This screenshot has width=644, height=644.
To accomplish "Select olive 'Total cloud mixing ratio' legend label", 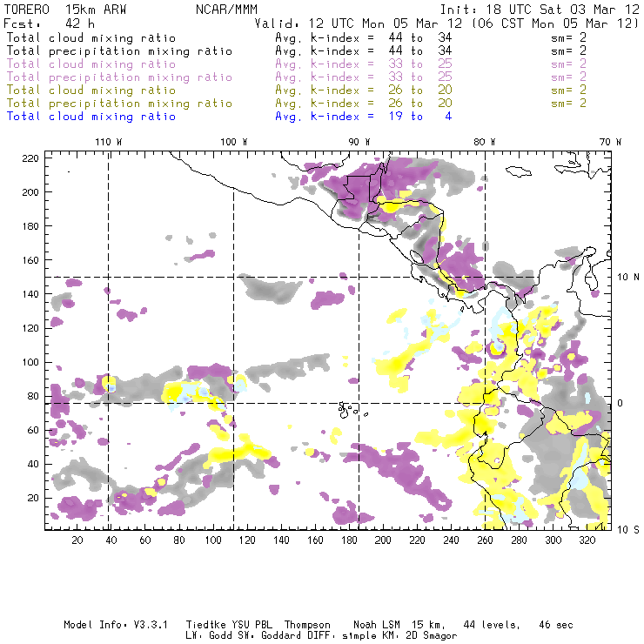I will pyautogui.click(x=91, y=90).
